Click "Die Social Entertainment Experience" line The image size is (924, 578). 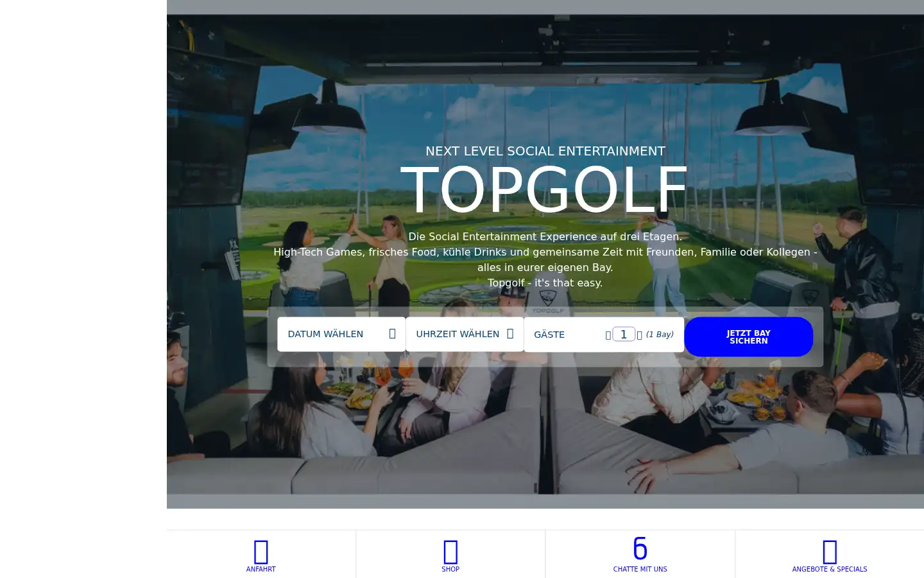[545, 236]
